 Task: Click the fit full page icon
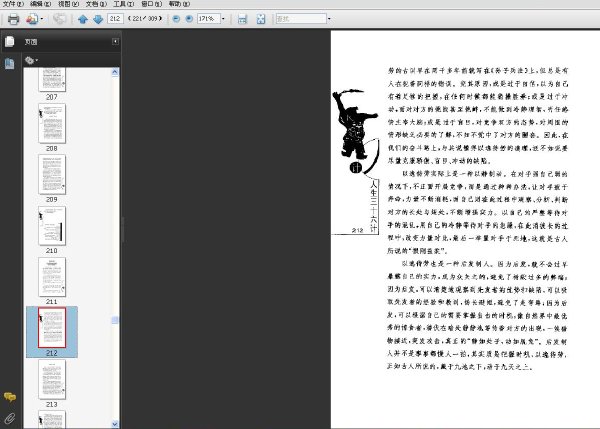[x=261, y=19]
